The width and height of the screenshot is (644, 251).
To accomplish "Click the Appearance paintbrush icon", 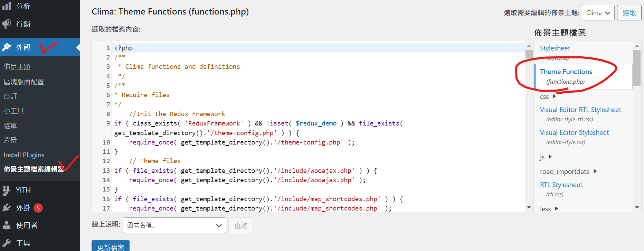I will 7,47.
